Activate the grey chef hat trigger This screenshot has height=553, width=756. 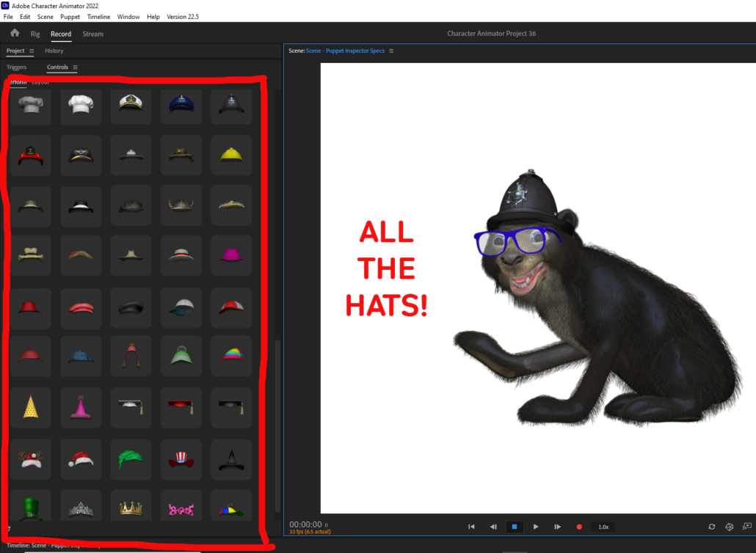31,105
